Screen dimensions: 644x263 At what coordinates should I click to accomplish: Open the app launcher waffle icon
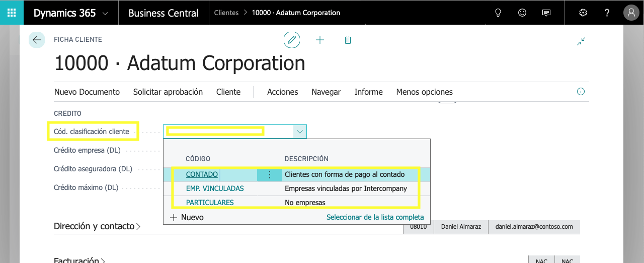(12, 13)
